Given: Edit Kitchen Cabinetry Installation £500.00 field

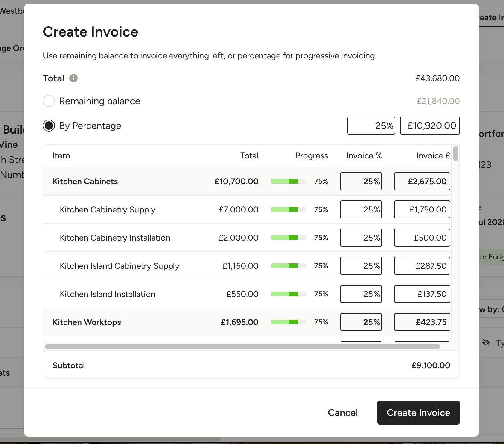Looking at the screenshot, I should [422, 238].
